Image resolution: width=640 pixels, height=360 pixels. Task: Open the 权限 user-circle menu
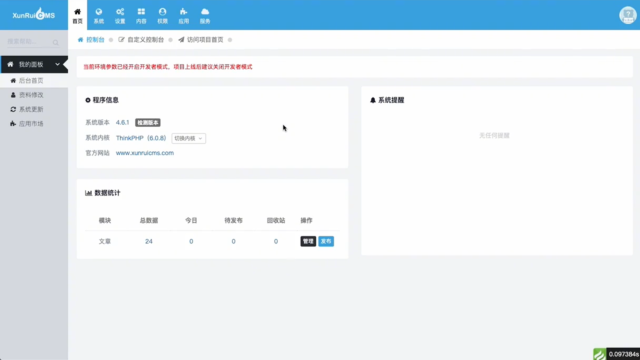162,16
